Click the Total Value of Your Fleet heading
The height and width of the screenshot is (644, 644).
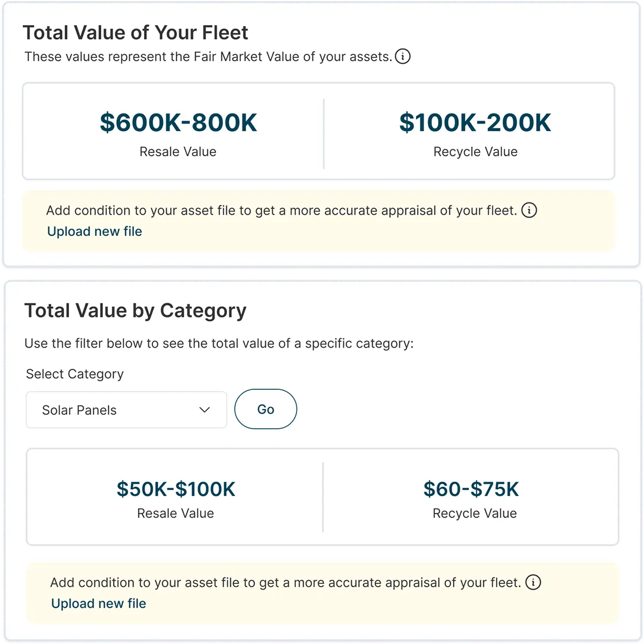click(135, 33)
